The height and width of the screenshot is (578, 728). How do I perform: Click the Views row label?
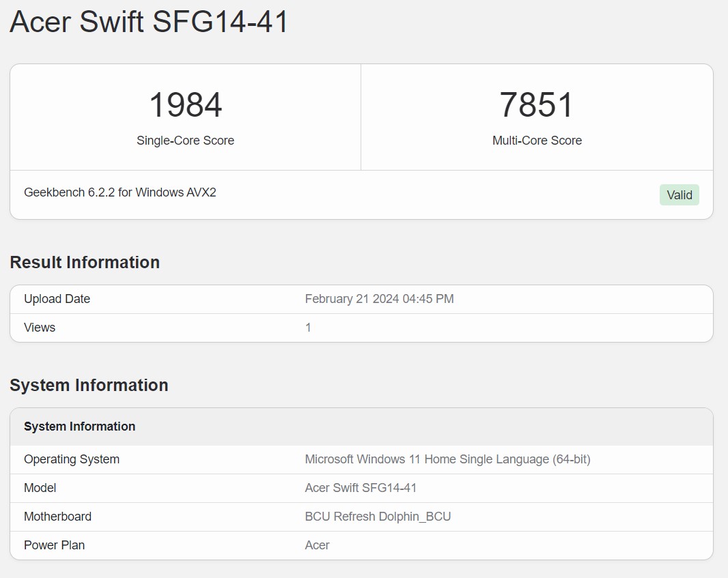click(40, 328)
